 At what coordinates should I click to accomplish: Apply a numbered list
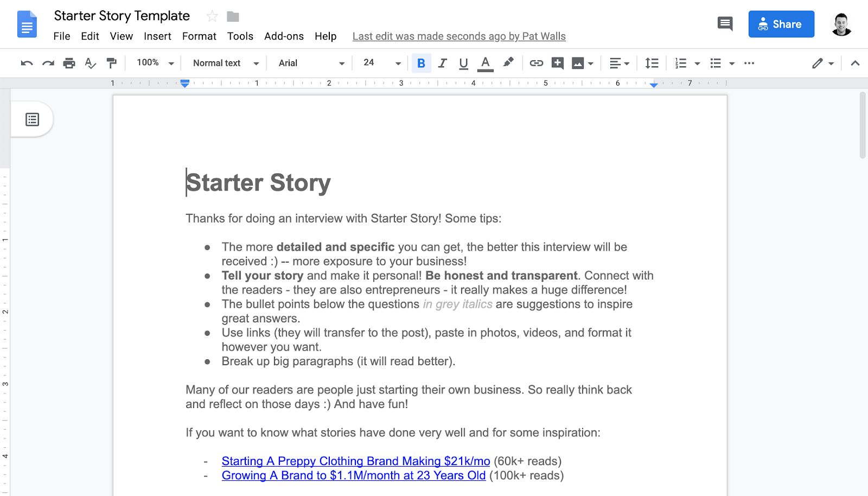pyautogui.click(x=681, y=63)
